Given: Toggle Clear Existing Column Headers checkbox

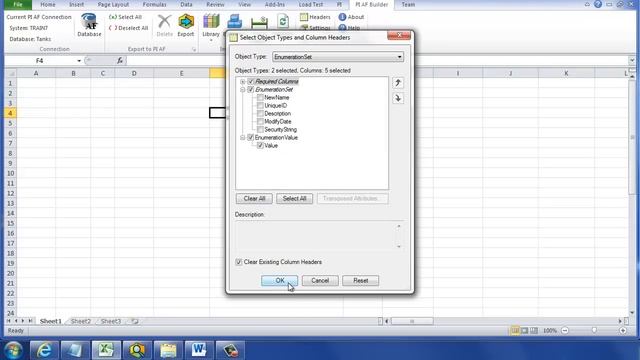Looking at the screenshot, I should tap(239, 262).
